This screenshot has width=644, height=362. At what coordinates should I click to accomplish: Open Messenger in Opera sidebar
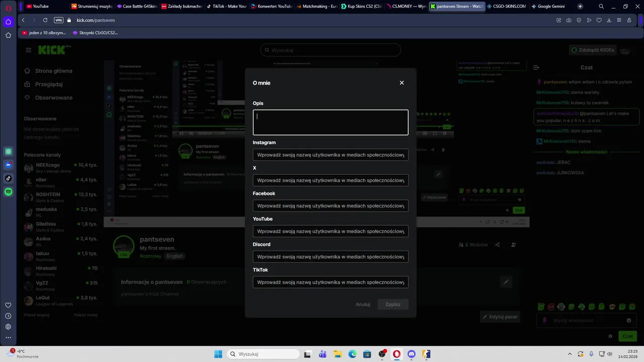point(8,165)
